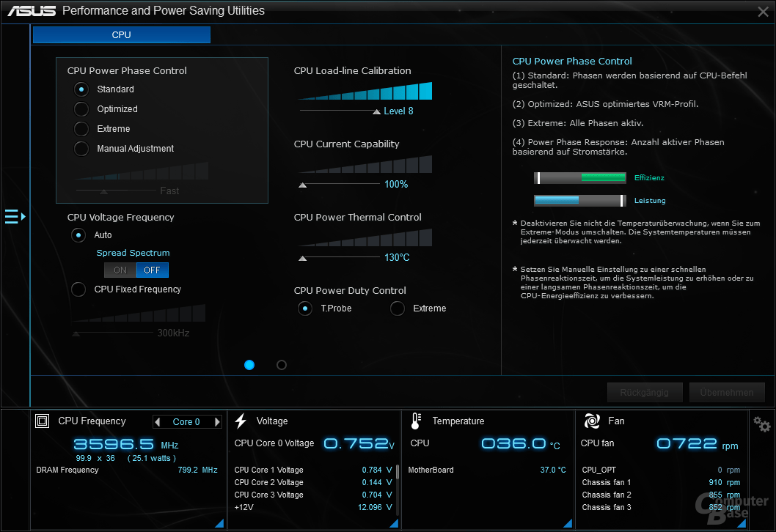Click the CPU Frequency chip icon

(x=43, y=421)
